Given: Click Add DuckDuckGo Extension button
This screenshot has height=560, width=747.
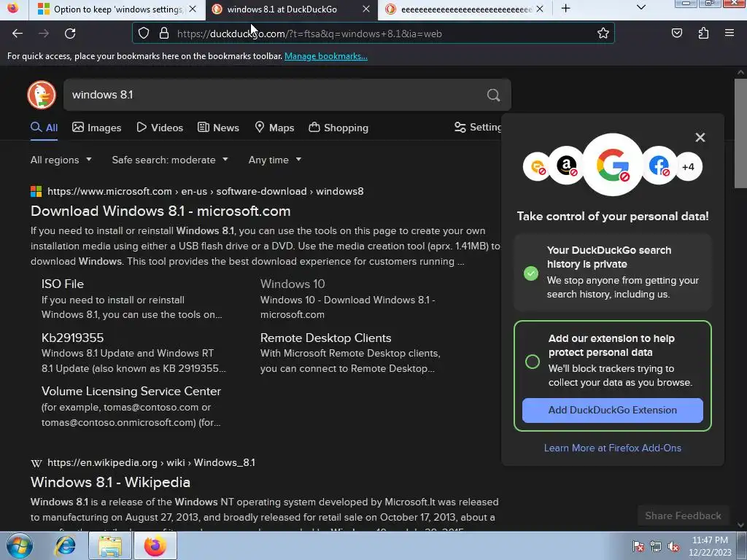Looking at the screenshot, I should click(x=613, y=411).
